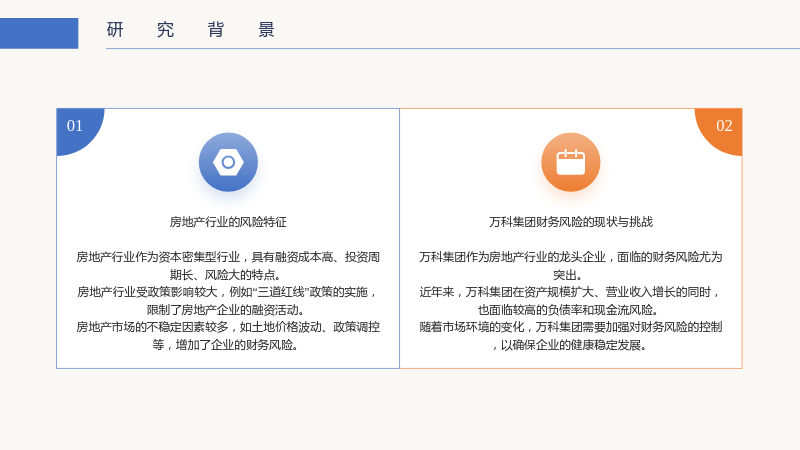This screenshot has width=800, height=450.
Task: Select heading 房地产行业的风险特征
Action: tap(228, 222)
